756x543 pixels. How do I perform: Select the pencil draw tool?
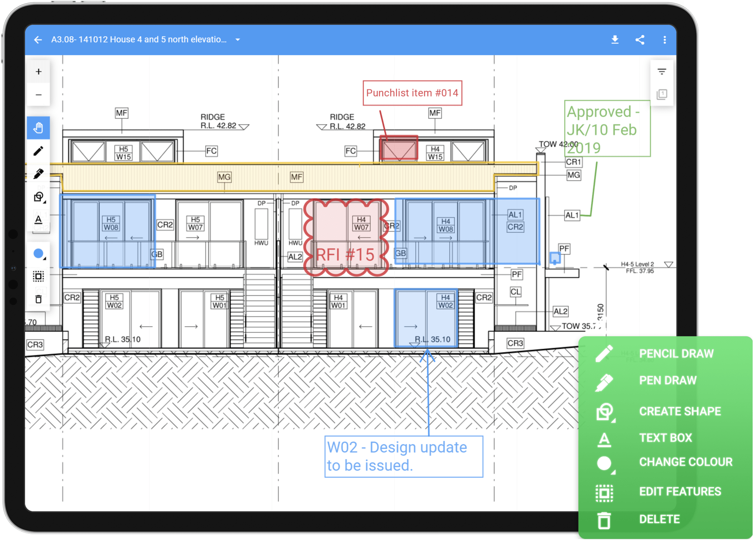pyautogui.click(x=38, y=151)
